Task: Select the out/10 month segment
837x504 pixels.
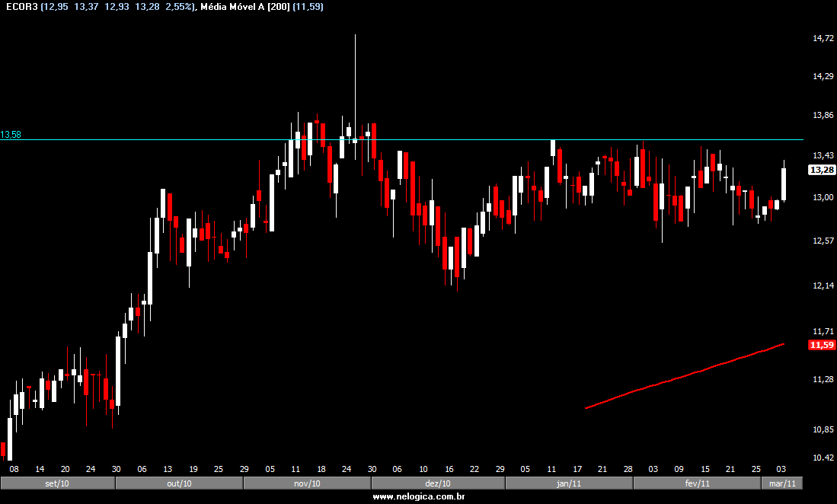Action: point(180,483)
